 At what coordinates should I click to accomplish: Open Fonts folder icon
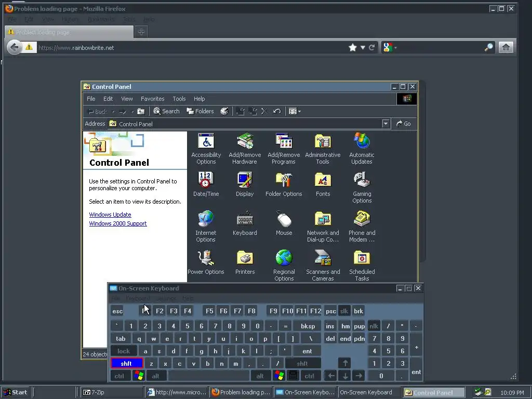click(x=323, y=184)
